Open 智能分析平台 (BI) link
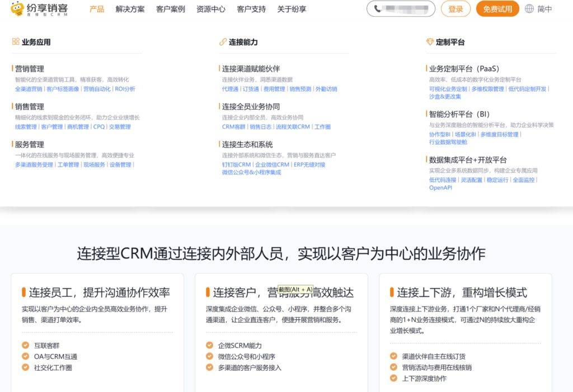The width and height of the screenshot is (573, 392). click(x=459, y=114)
